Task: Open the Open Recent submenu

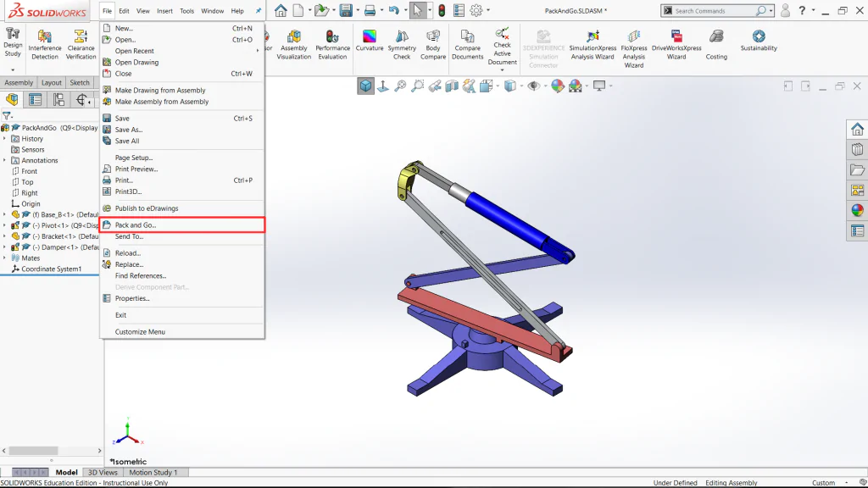Action: pos(182,51)
